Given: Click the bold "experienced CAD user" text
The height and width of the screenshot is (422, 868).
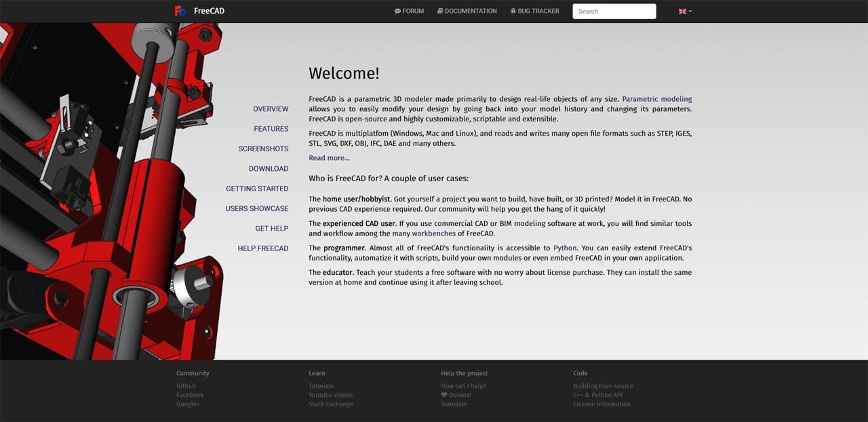Looking at the screenshot, I should click(x=359, y=224).
